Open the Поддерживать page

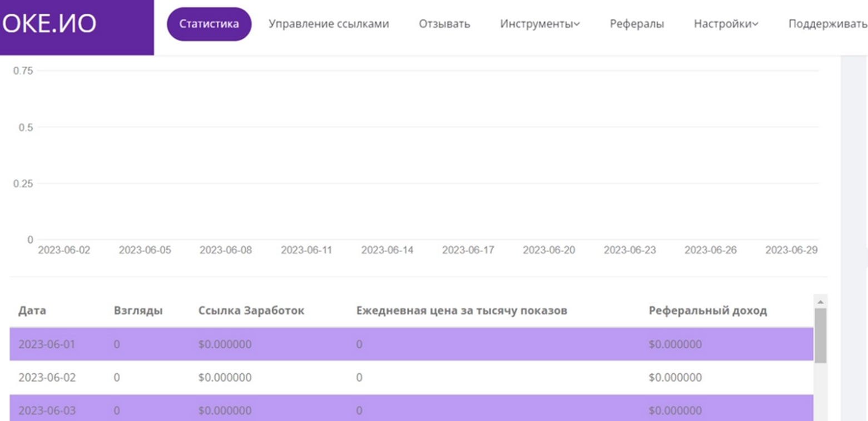pyautogui.click(x=829, y=24)
